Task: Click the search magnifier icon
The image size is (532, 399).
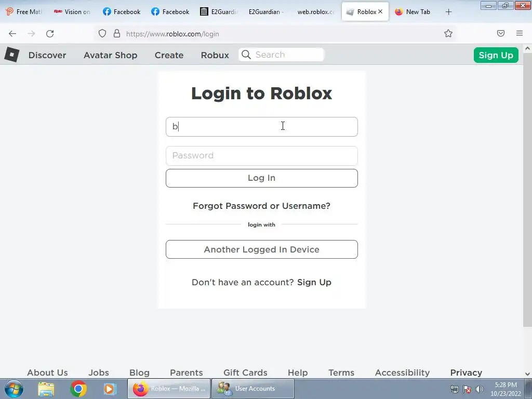Action: [246, 55]
